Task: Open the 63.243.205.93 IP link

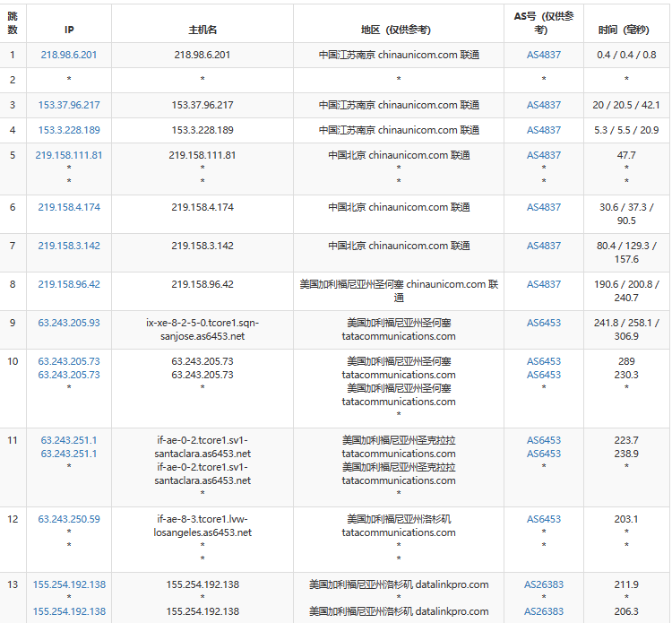Action: point(69,323)
